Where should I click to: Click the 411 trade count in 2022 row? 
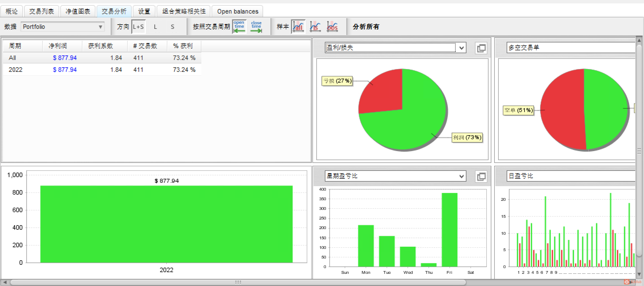(138, 70)
